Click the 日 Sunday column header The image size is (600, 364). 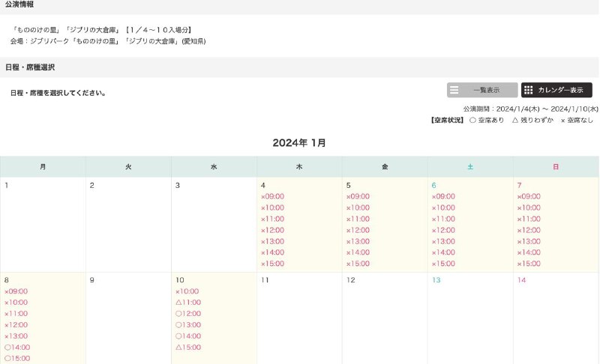556,167
